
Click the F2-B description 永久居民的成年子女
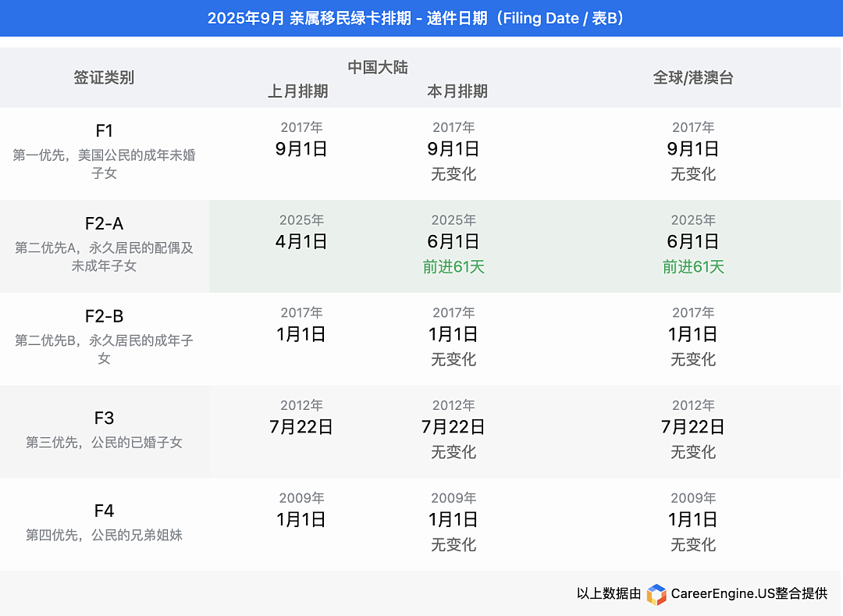[105, 350]
